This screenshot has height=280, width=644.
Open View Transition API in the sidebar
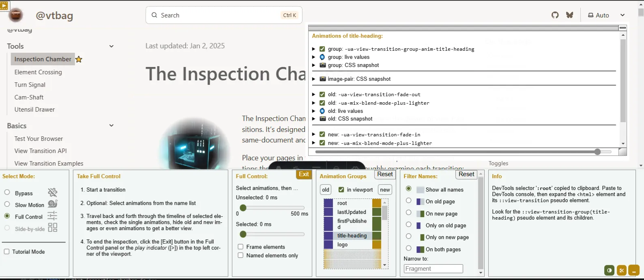(x=41, y=151)
